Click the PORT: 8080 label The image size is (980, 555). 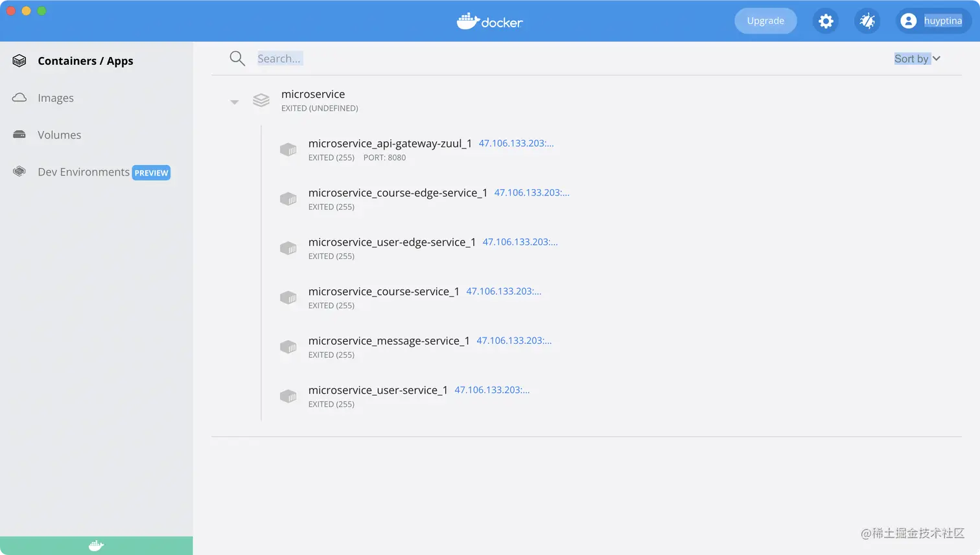[384, 157]
